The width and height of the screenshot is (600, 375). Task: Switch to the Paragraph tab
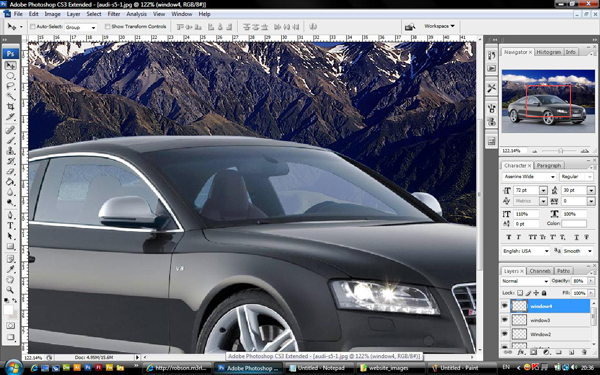pos(549,165)
